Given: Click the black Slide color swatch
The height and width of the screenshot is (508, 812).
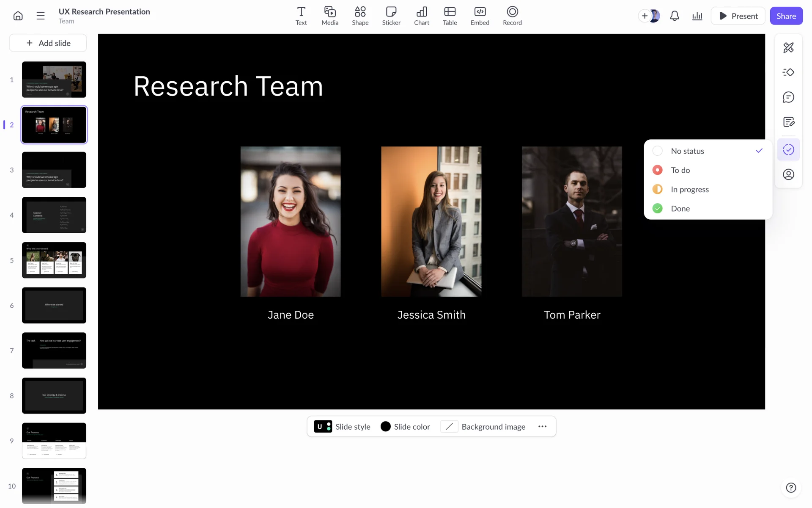Looking at the screenshot, I should point(385,427).
